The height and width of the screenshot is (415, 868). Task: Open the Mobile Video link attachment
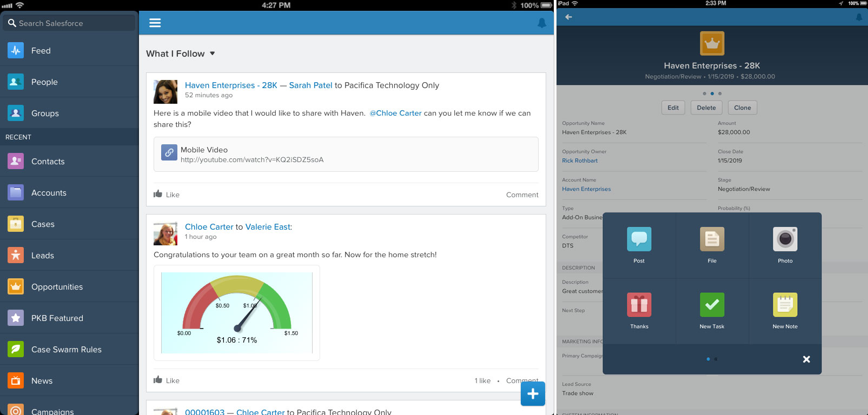pyautogui.click(x=346, y=154)
